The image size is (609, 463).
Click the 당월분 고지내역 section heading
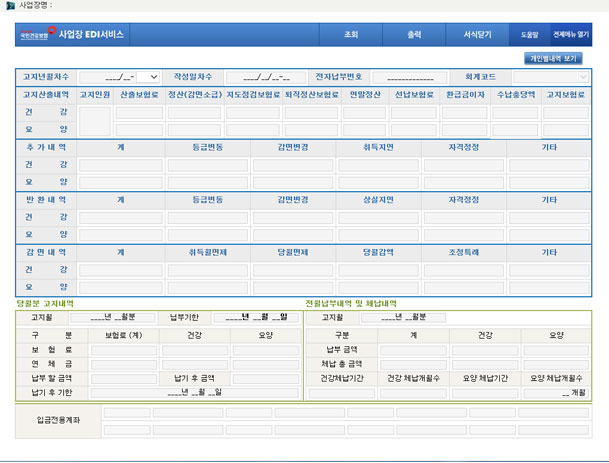point(45,304)
